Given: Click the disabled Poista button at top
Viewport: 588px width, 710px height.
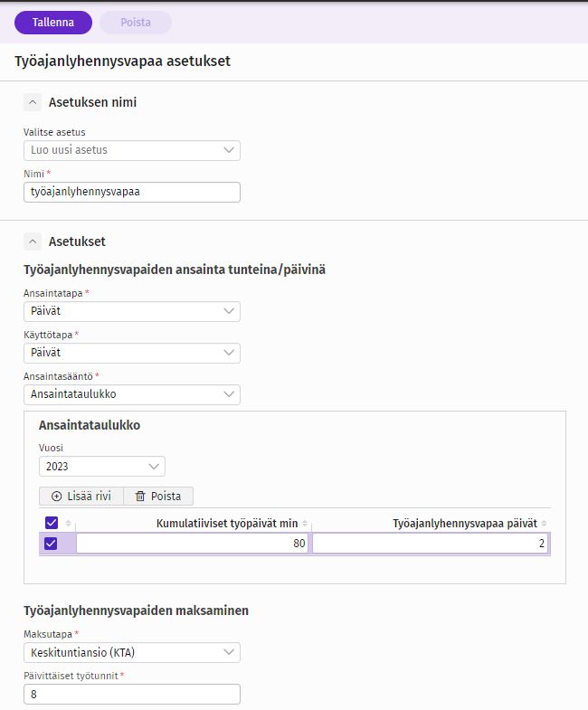Looking at the screenshot, I should pyautogui.click(x=136, y=23).
